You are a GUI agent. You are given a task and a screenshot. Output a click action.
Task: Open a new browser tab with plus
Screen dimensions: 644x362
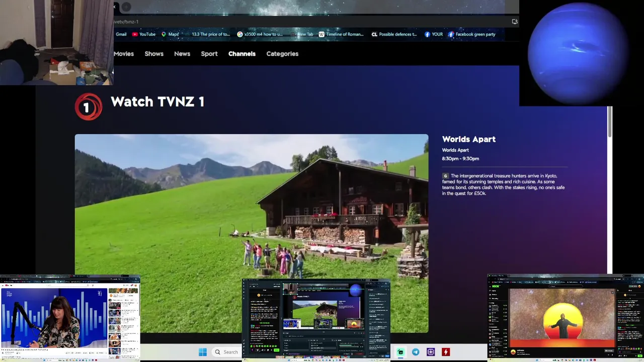(x=126, y=7)
